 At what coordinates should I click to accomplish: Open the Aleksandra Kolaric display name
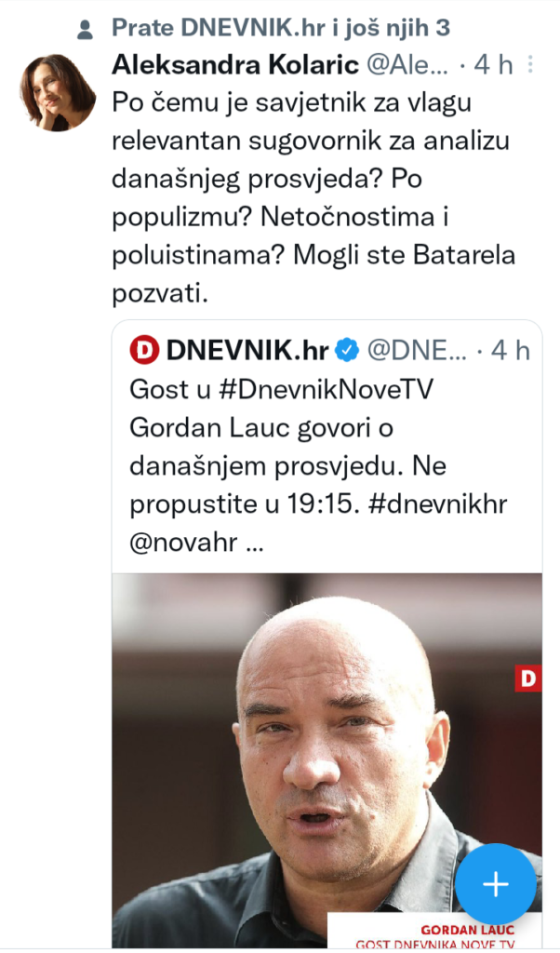tap(235, 65)
